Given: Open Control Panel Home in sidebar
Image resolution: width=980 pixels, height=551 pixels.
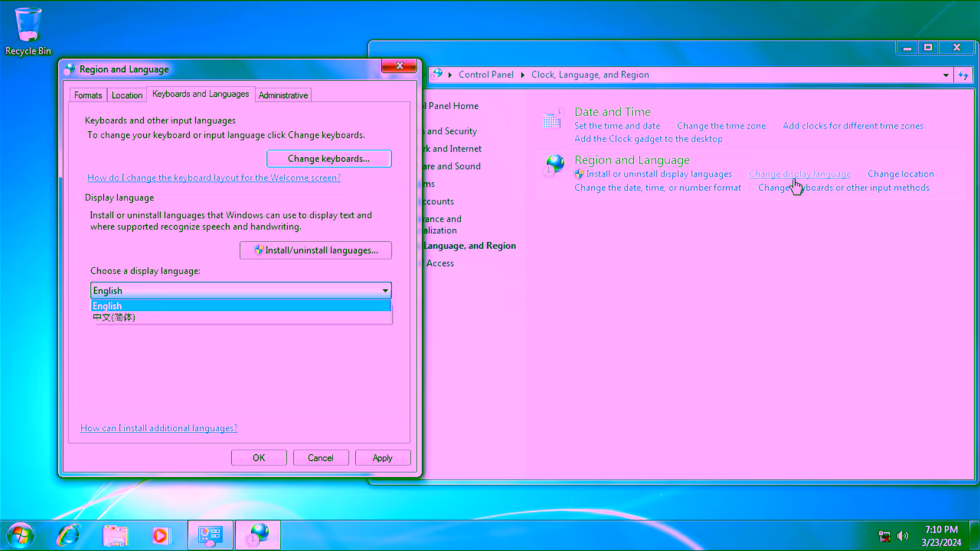Looking at the screenshot, I should [451, 106].
